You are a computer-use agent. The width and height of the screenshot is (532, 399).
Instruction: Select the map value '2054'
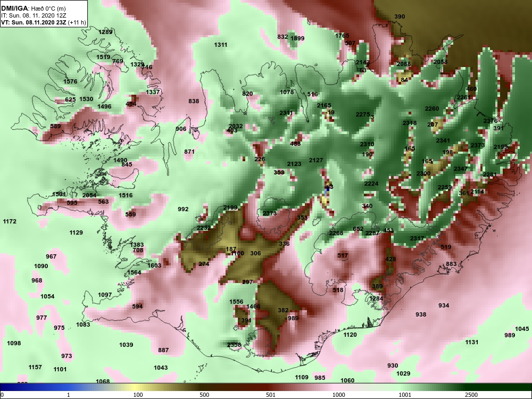89,195
